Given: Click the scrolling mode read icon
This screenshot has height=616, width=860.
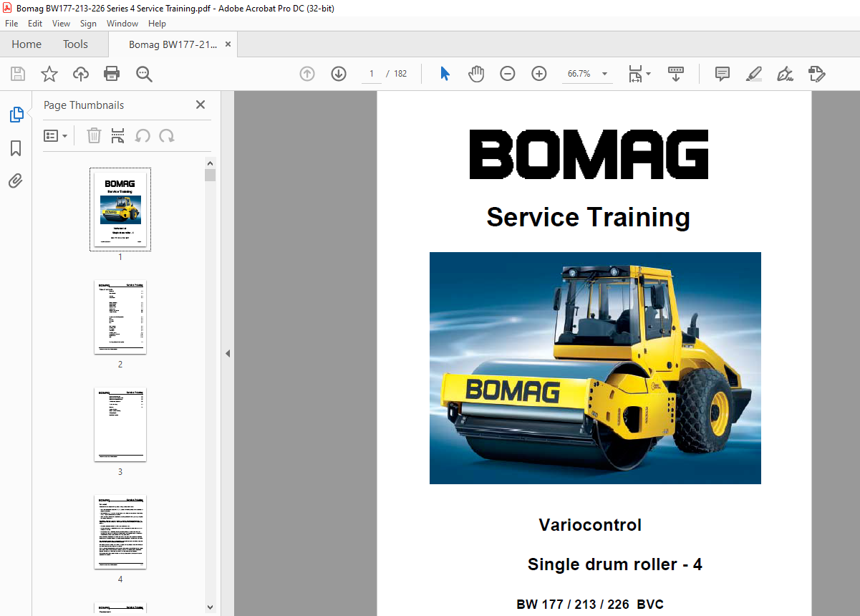Looking at the screenshot, I should point(676,74).
